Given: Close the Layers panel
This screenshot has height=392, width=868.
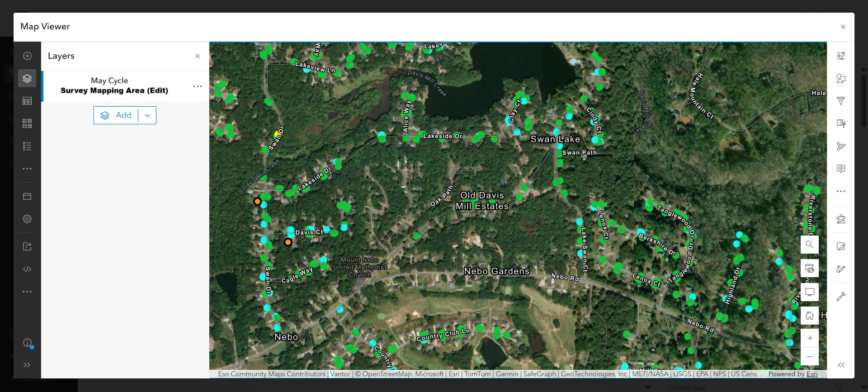Looking at the screenshot, I should 198,56.
